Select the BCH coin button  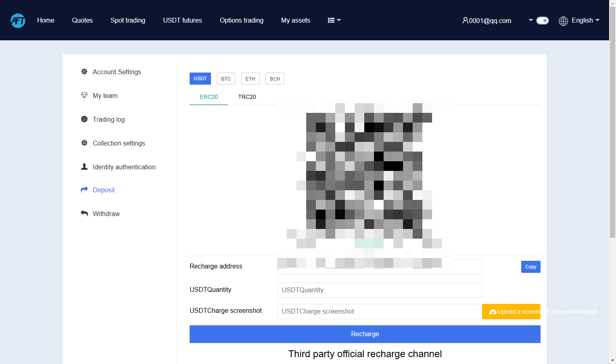[275, 79]
